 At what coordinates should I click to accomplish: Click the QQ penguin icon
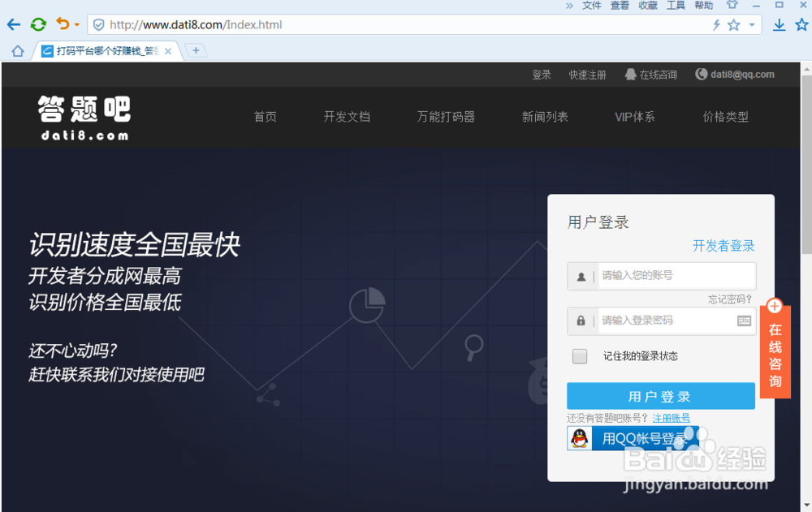580,438
